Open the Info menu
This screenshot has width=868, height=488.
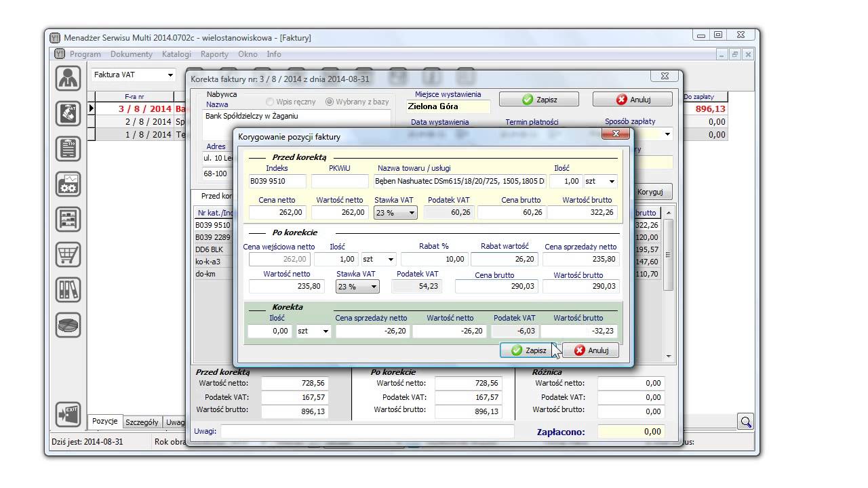pyautogui.click(x=274, y=54)
